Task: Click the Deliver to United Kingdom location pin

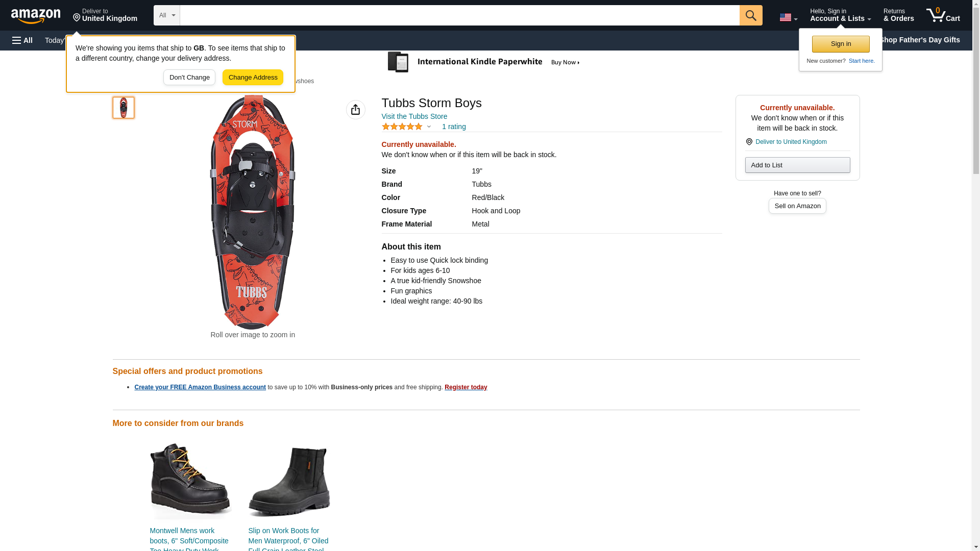Action: click(105, 15)
